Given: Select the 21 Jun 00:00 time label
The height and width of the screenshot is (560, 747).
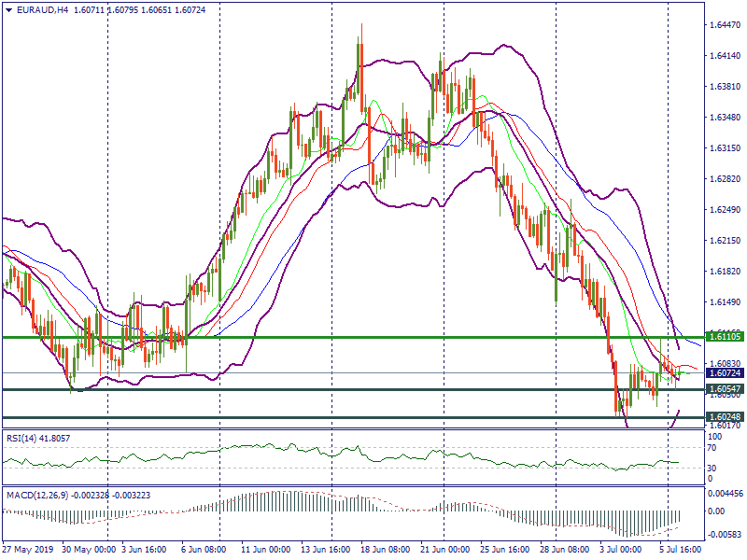Looking at the screenshot, I should click(x=444, y=550).
